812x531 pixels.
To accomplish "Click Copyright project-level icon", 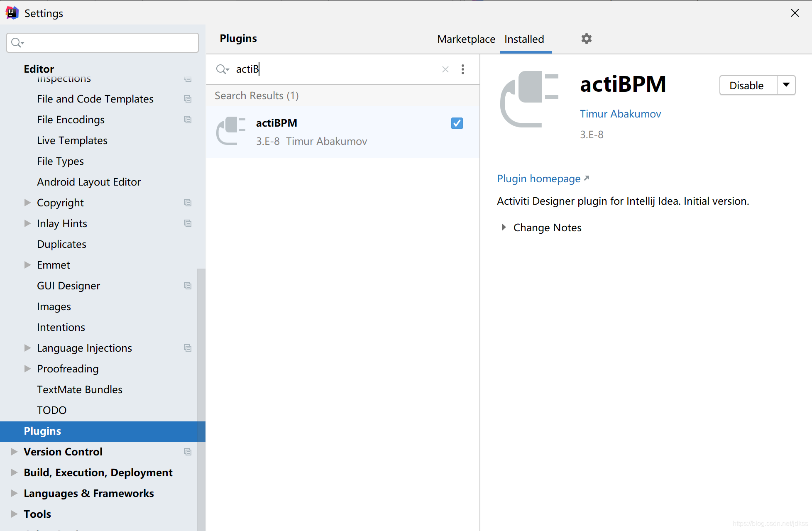I will click(x=188, y=203).
